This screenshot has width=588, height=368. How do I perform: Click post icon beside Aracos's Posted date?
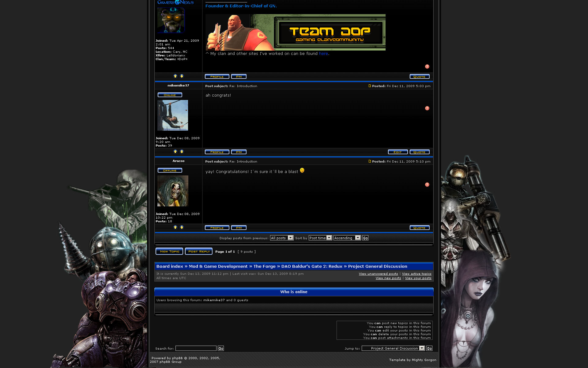[370, 161]
